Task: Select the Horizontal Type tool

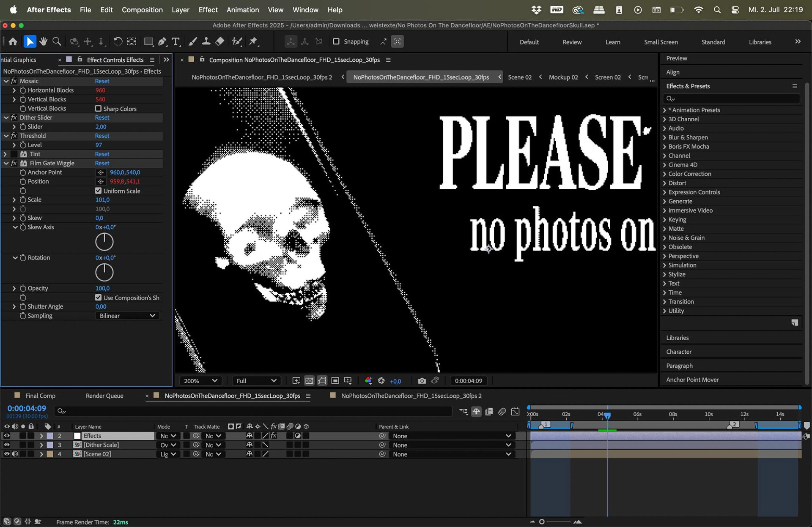Action: (x=176, y=41)
